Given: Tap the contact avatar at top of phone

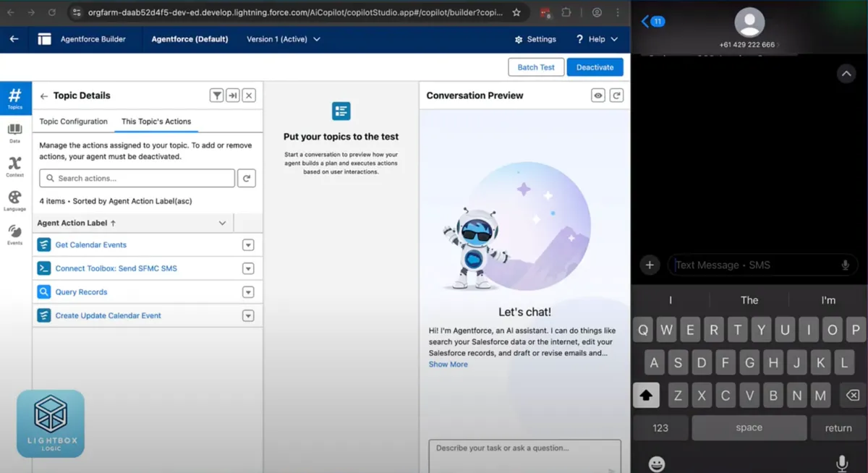Looking at the screenshot, I should 749,22.
